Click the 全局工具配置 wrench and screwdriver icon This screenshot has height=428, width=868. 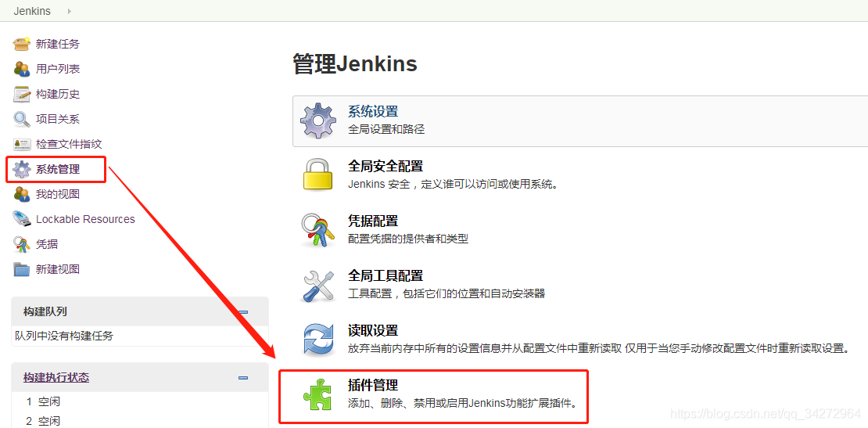[317, 285]
